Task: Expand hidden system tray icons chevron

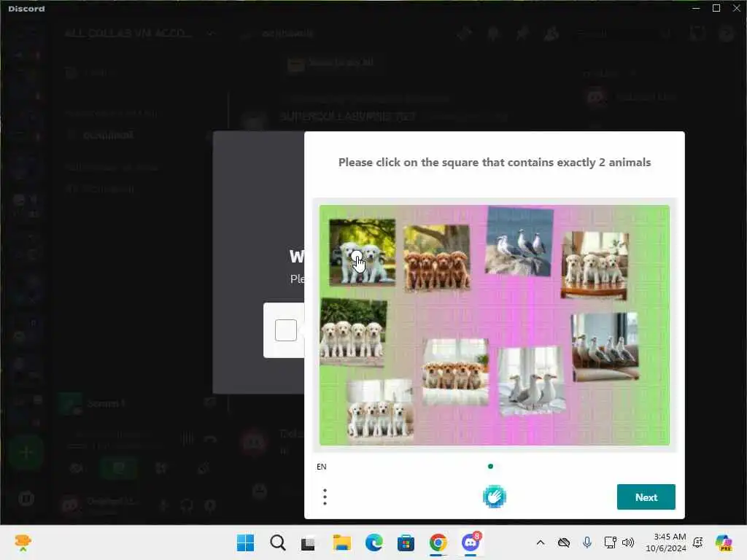Action: click(x=541, y=542)
